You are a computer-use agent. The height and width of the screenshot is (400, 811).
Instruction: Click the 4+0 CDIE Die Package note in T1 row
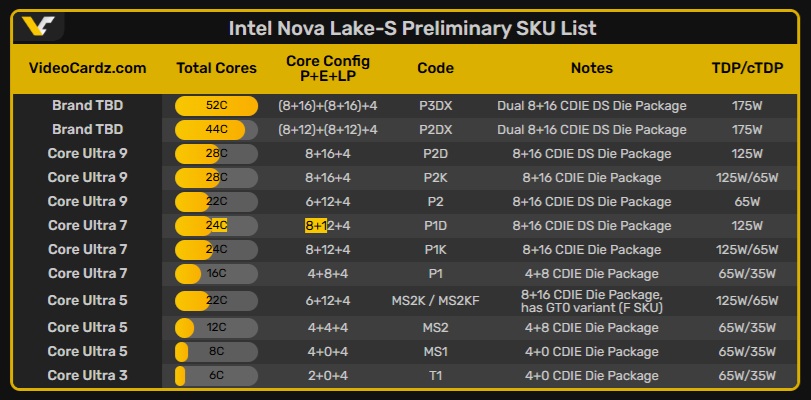pyautogui.click(x=592, y=376)
